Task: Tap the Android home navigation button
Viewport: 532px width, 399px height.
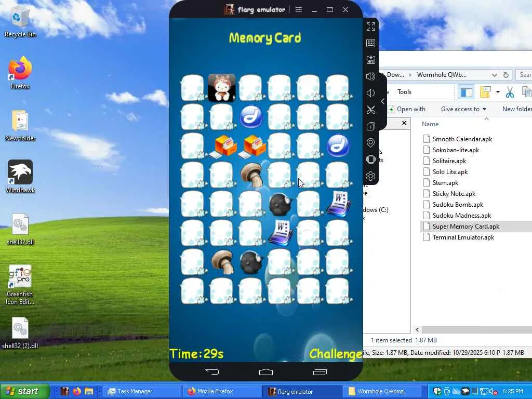Action: click(266, 372)
